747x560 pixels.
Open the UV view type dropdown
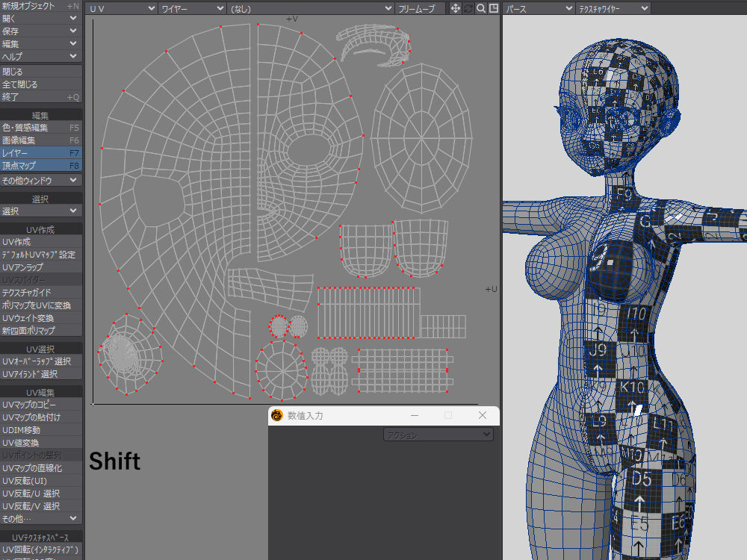(x=122, y=8)
